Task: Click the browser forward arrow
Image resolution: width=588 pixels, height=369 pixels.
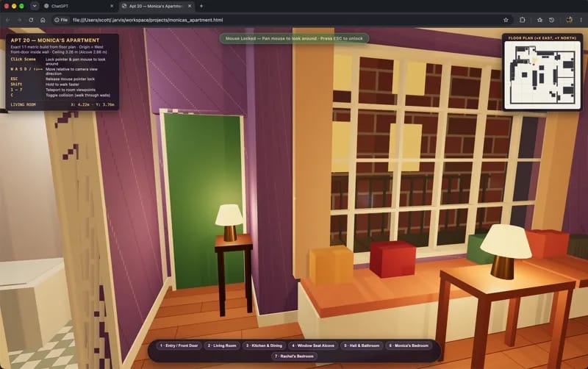Action: pos(19,20)
